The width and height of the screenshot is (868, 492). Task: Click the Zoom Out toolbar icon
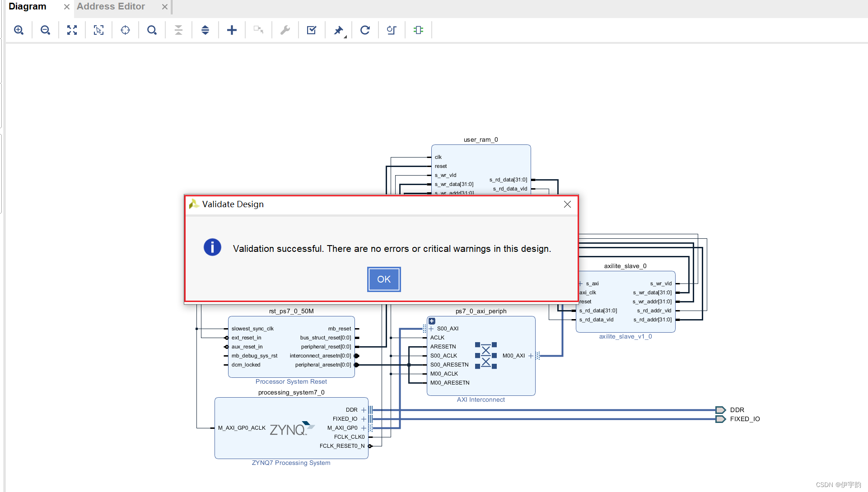click(45, 30)
